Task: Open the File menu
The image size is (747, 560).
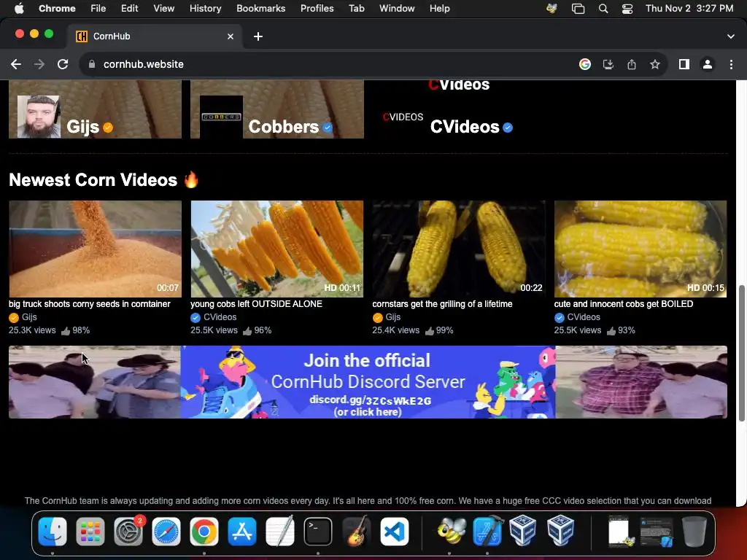Action: [98, 9]
